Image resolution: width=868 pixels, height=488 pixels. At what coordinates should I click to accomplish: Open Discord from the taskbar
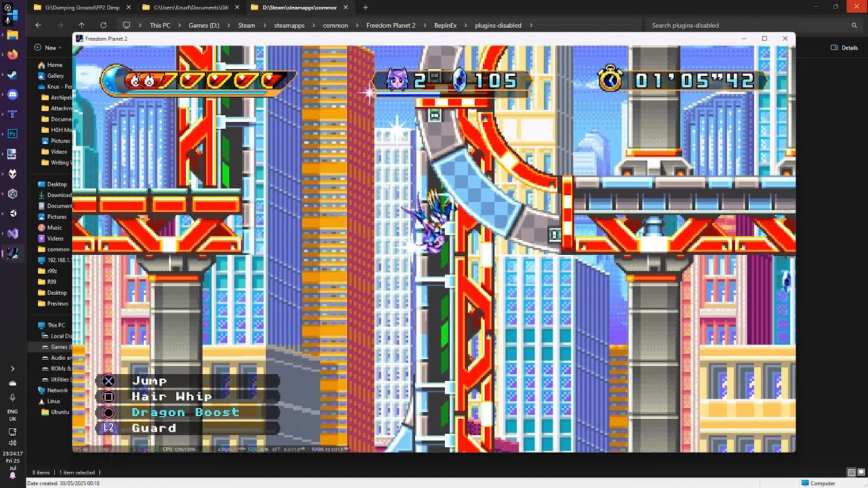tap(12, 94)
